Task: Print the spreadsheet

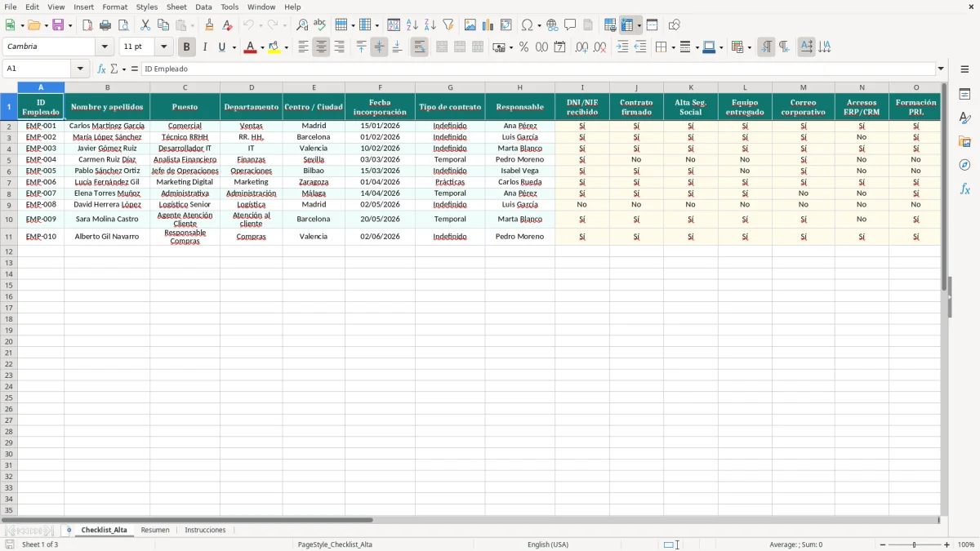Action: coord(105,25)
